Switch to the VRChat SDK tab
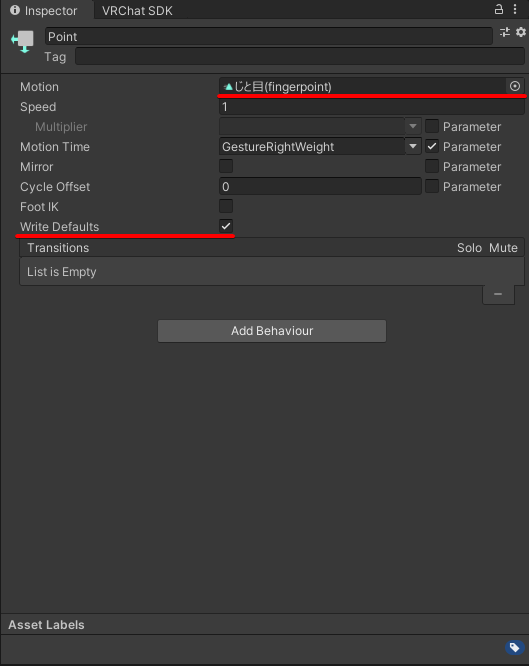The width and height of the screenshot is (529, 666). [137, 11]
